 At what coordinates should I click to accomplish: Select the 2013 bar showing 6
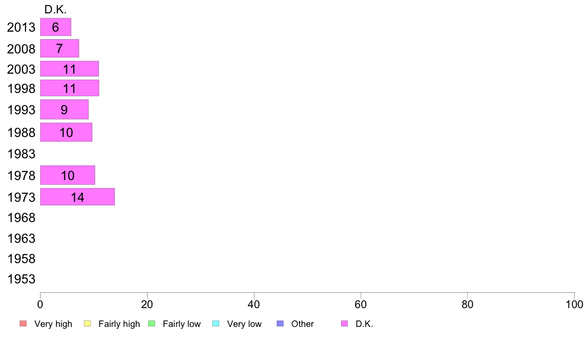[55, 27]
